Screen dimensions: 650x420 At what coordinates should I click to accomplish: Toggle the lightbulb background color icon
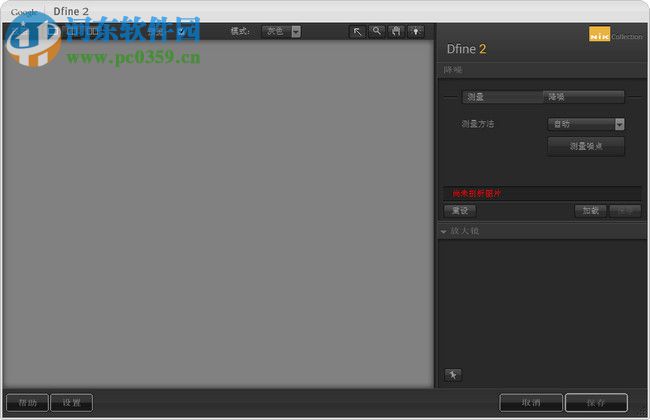tap(416, 32)
